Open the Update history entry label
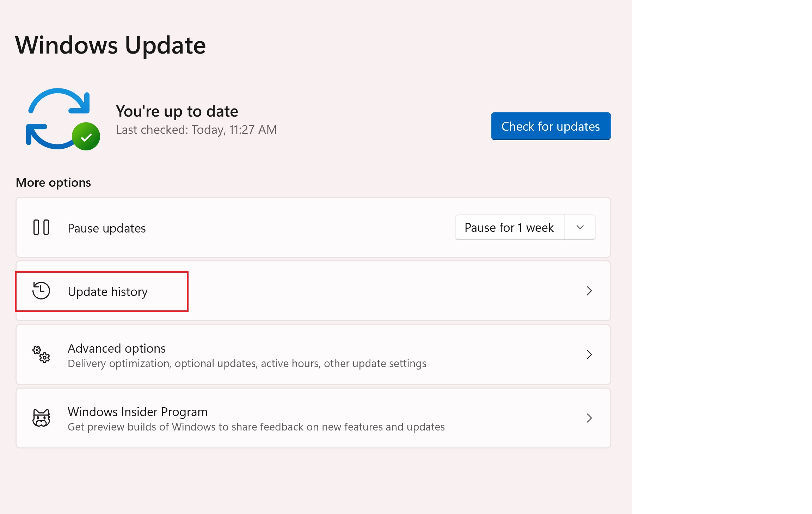812x514 pixels. pyautogui.click(x=107, y=292)
